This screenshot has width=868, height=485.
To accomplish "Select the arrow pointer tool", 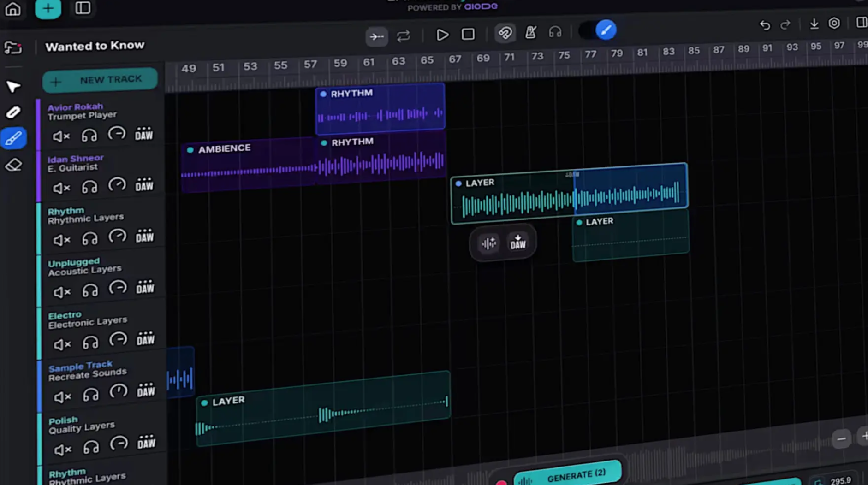I will tap(13, 86).
